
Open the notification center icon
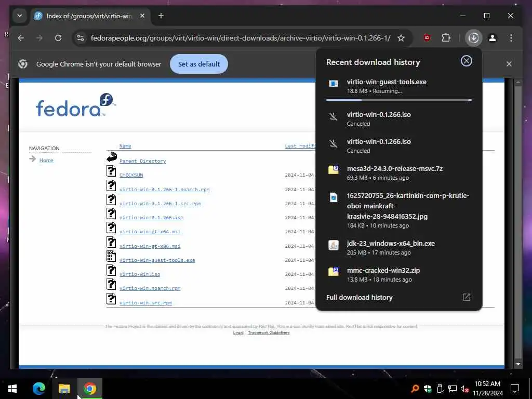pyautogui.click(x=515, y=389)
